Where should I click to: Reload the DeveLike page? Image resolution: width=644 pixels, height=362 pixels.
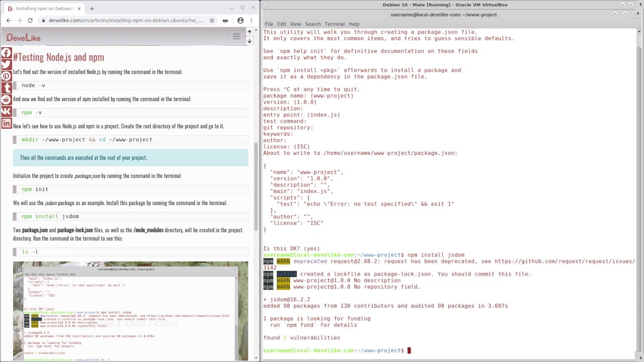(x=30, y=21)
